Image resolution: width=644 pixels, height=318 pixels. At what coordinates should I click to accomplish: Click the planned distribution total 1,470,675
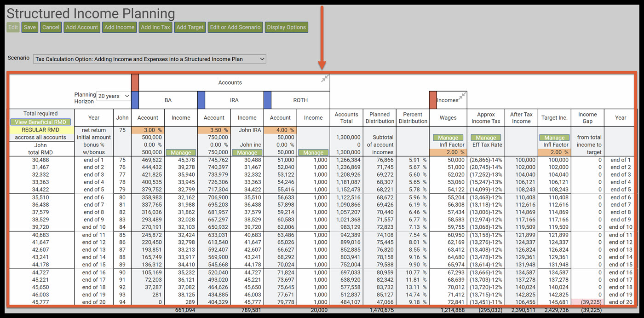point(381,310)
